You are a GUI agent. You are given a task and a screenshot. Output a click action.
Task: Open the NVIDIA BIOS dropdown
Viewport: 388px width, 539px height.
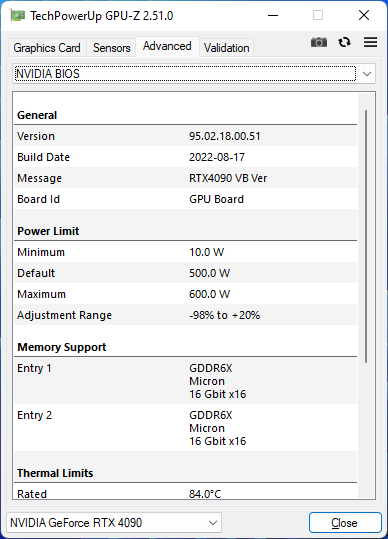click(194, 74)
